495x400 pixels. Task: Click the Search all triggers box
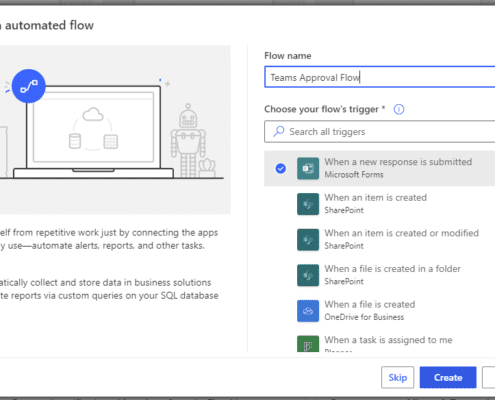(380, 132)
